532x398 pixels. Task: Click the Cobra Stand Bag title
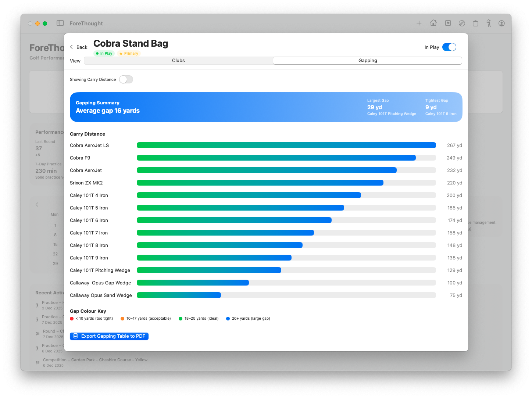click(x=131, y=43)
